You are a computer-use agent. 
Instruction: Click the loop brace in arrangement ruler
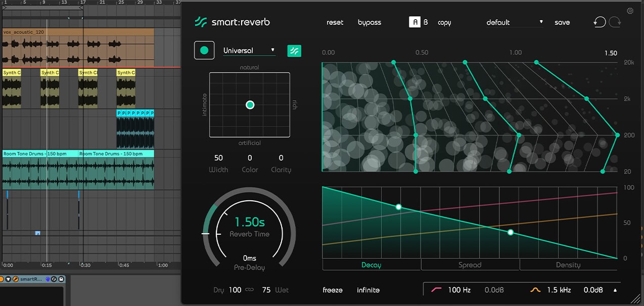[42, 8]
